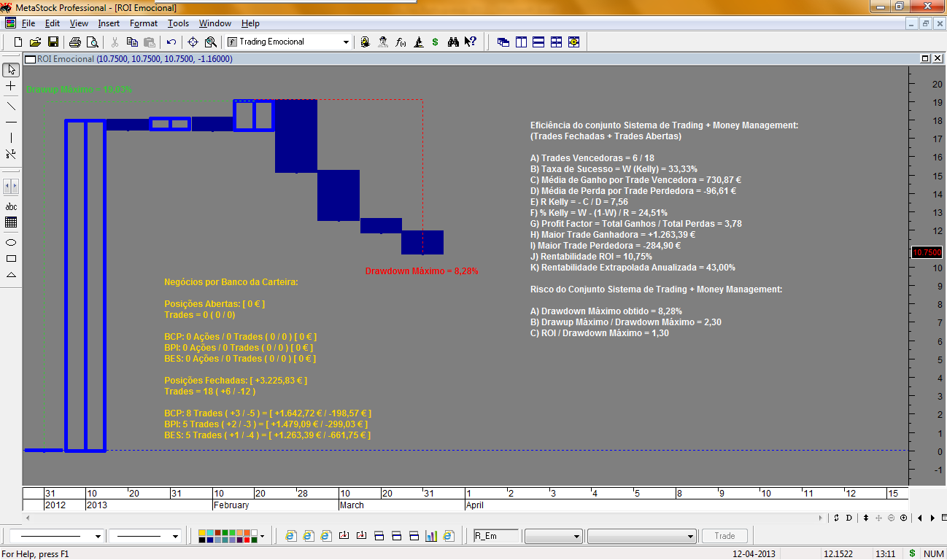Click the Open folder icon
The width and height of the screenshot is (947, 560).
point(35,42)
